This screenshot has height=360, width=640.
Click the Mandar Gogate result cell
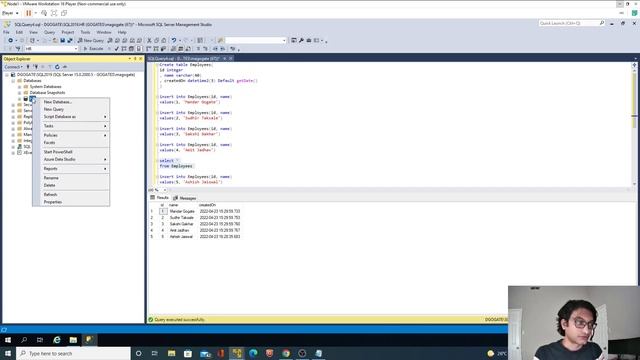[x=182, y=211]
